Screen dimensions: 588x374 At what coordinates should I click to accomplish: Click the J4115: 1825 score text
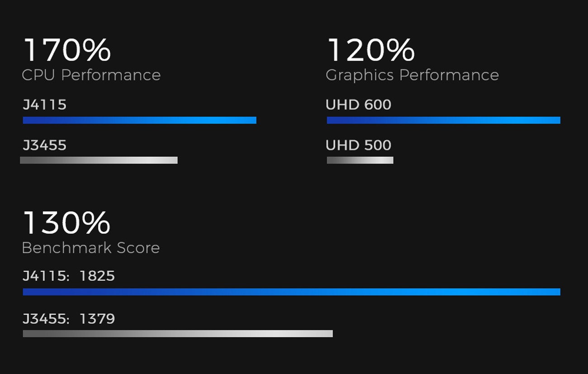click(x=69, y=276)
